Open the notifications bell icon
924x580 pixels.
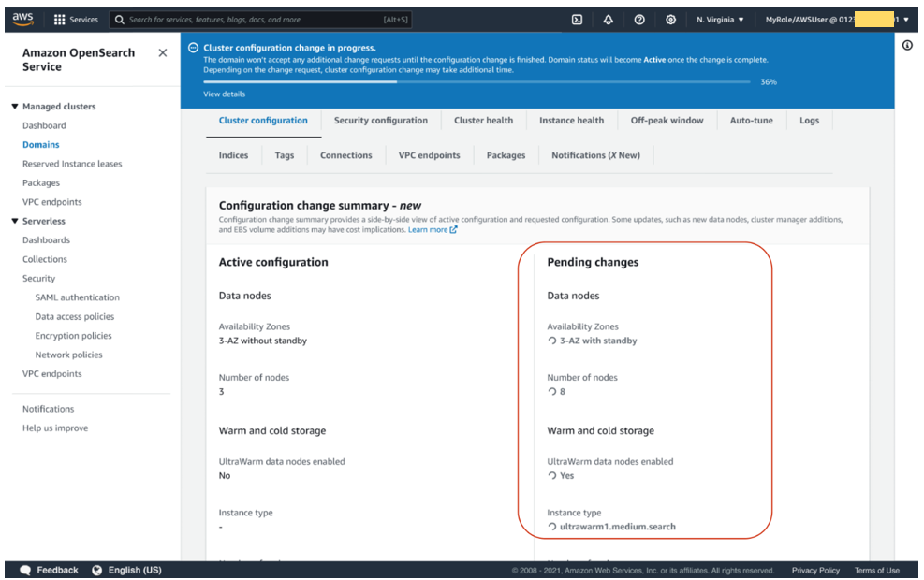coord(609,20)
